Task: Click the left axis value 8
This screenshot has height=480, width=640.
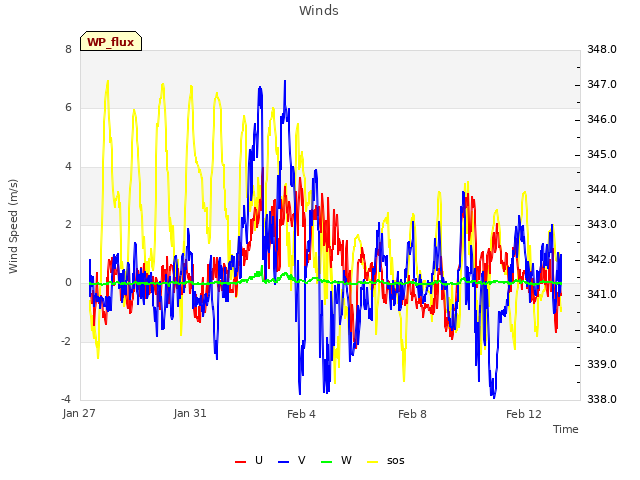Action: pos(68,49)
